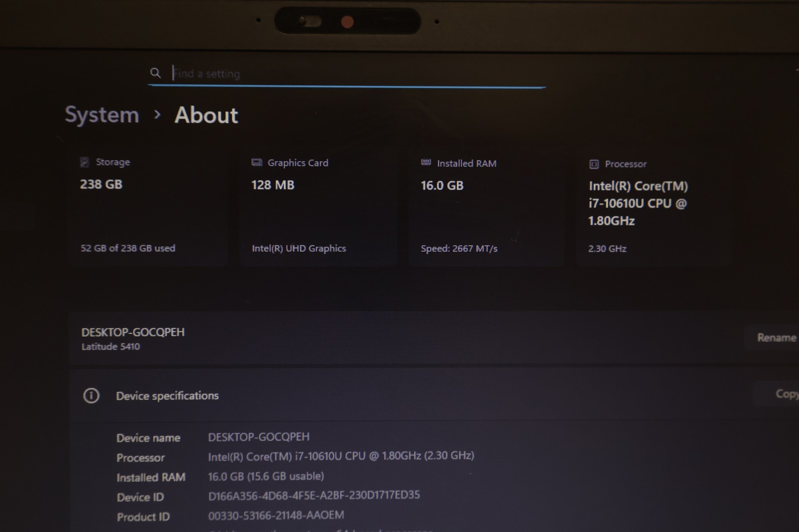
Task: Click the 'Product ID' label
Action: (x=143, y=517)
